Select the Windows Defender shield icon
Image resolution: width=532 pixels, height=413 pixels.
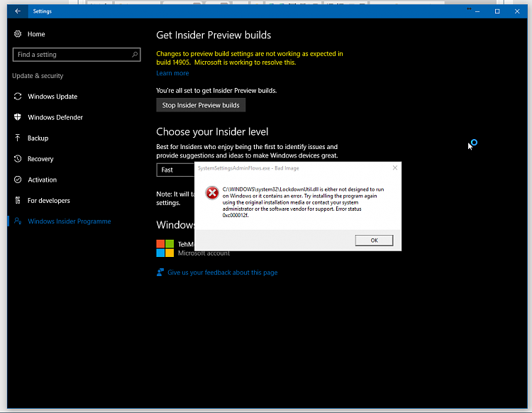[18, 117]
